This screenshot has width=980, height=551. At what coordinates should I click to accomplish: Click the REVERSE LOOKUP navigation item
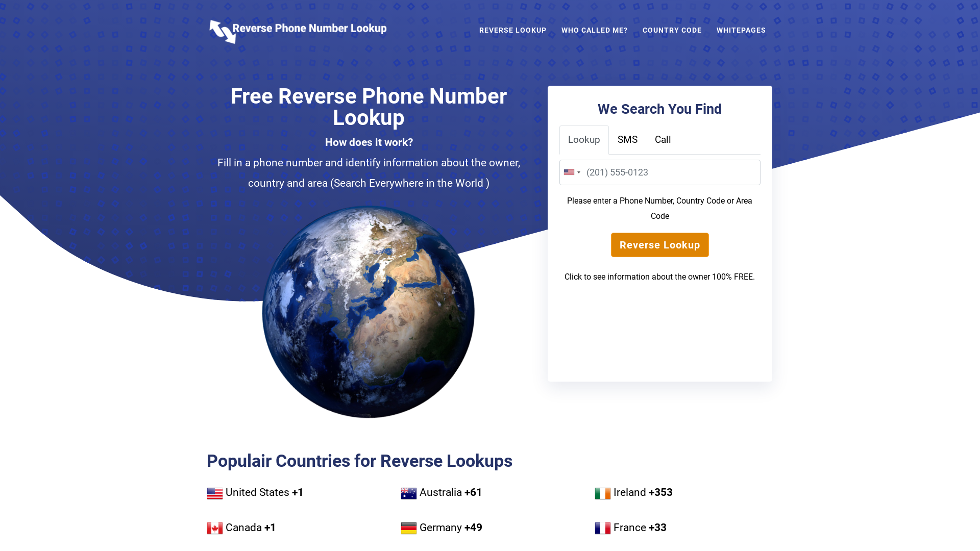pos(512,30)
